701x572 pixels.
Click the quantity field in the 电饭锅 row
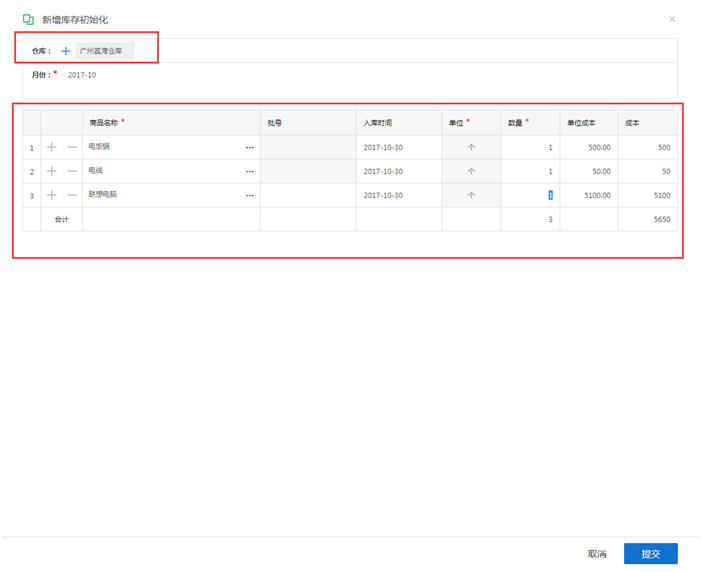coord(530,147)
